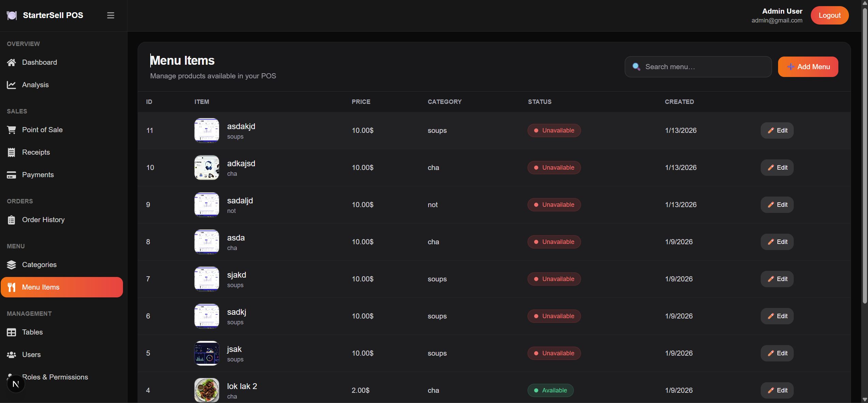Go to Users management page

(x=31, y=355)
